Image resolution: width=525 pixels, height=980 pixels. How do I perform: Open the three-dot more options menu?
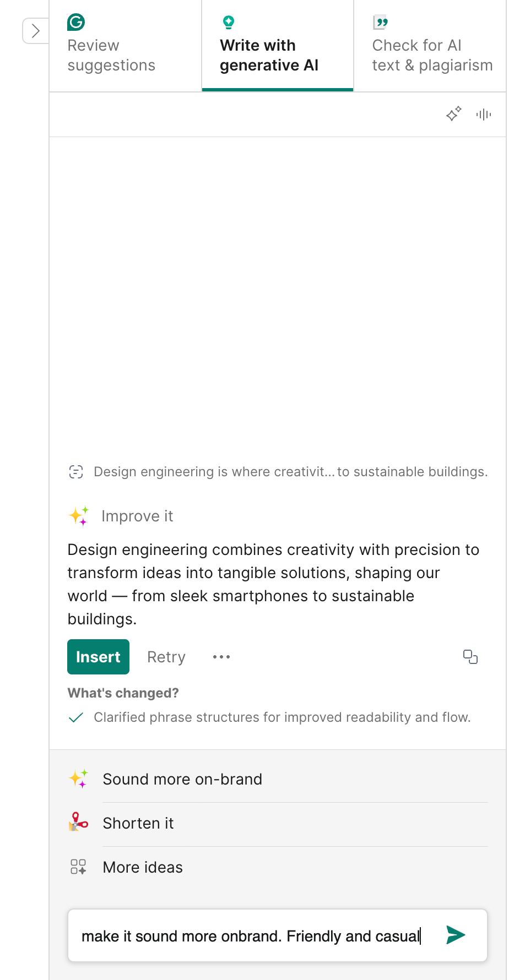221,656
